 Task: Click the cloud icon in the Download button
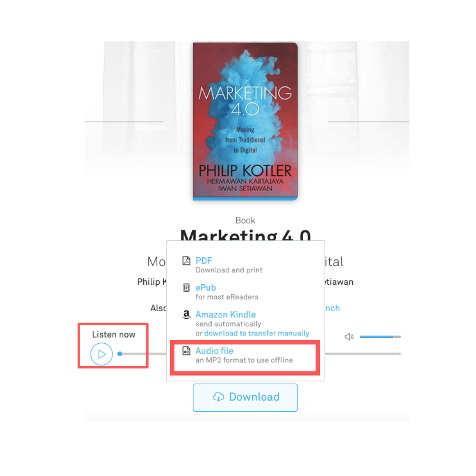point(218,397)
